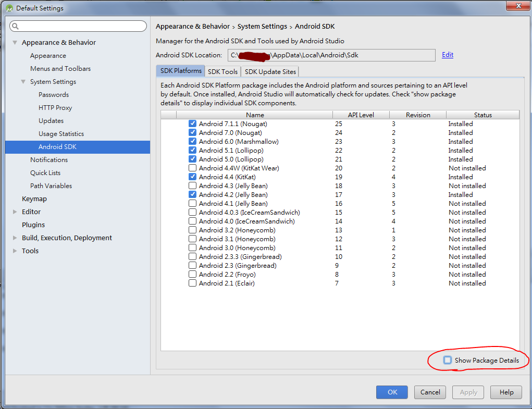Open Updates settings page
Screen dimensions: 532x409
51,121
